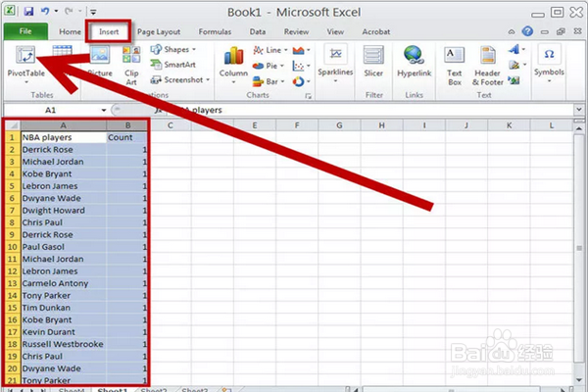Open the File tab
588x392 pixels.
point(25,31)
